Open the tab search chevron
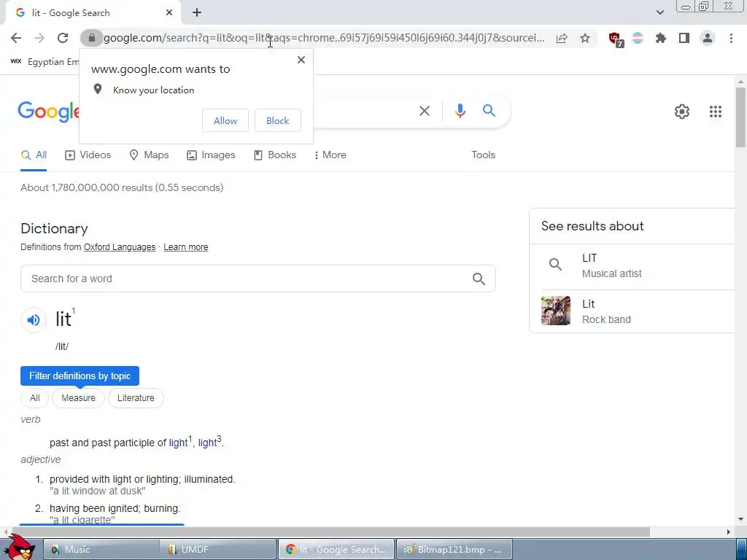747x560 pixels. (659, 12)
